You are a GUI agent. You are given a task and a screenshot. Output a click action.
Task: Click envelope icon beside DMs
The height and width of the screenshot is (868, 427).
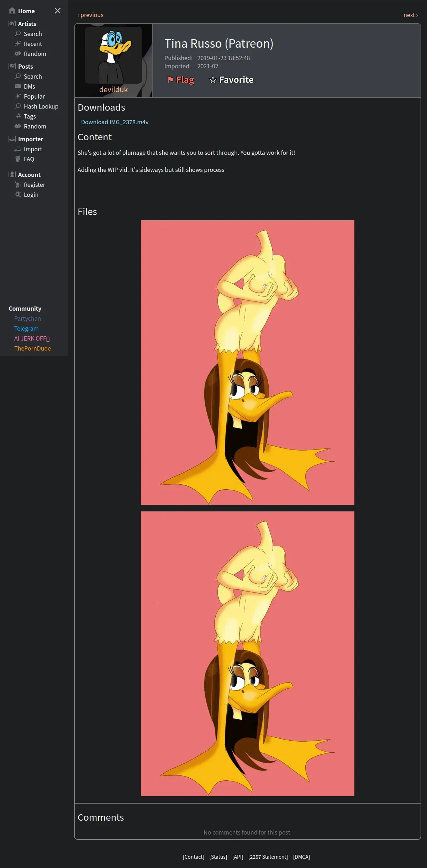[x=18, y=86]
